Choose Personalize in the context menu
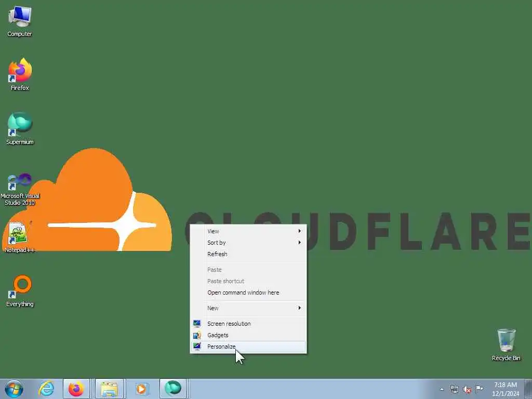 [248, 347]
